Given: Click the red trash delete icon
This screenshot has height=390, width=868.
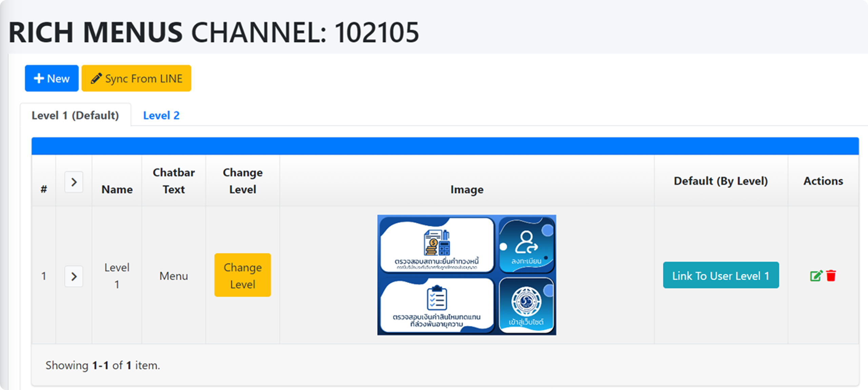Looking at the screenshot, I should pyautogui.click(x=831, y=276).
